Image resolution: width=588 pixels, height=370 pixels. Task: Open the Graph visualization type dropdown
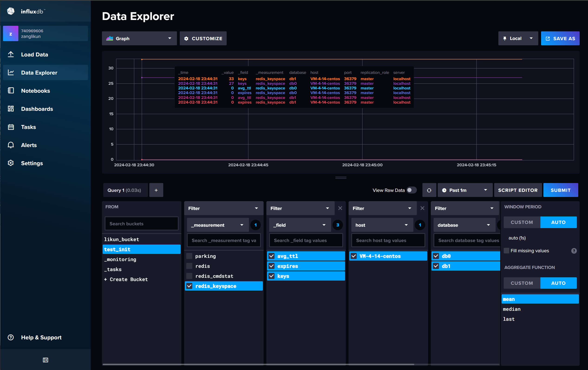pos(139,38)
